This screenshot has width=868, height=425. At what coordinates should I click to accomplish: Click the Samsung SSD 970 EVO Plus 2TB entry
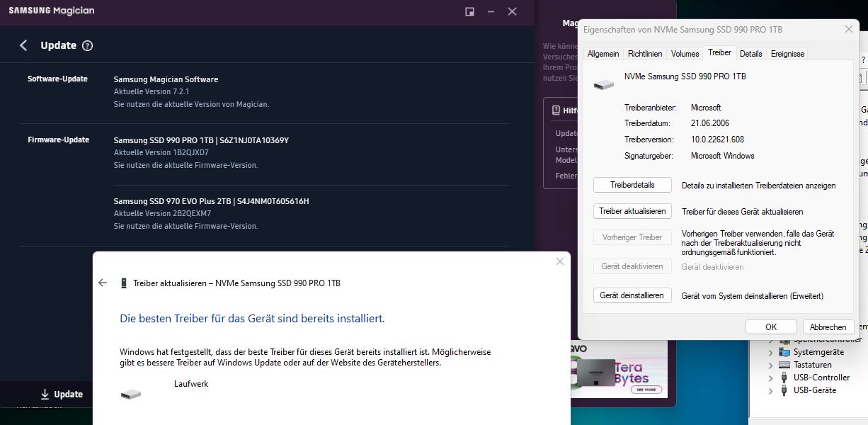[x=212, y=201]
